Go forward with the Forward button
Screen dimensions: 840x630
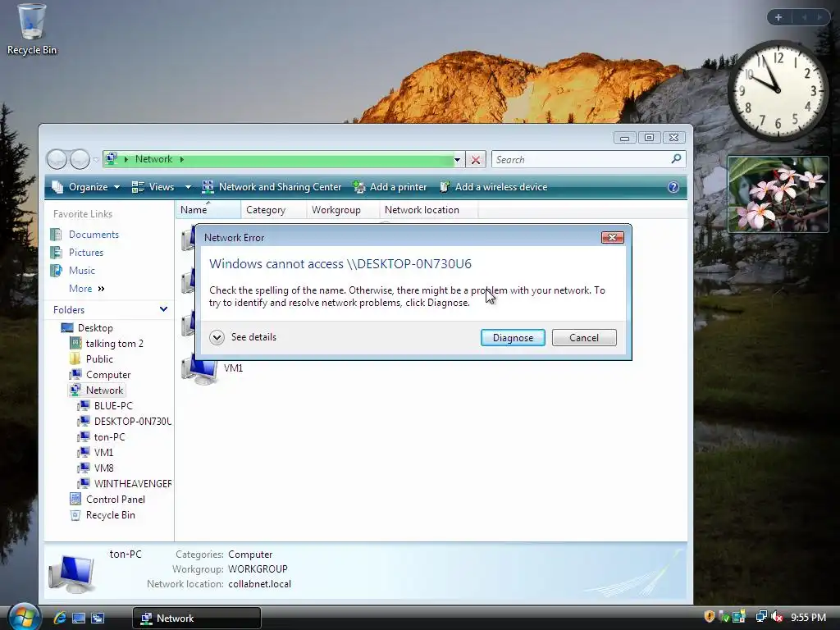point(80,159)
